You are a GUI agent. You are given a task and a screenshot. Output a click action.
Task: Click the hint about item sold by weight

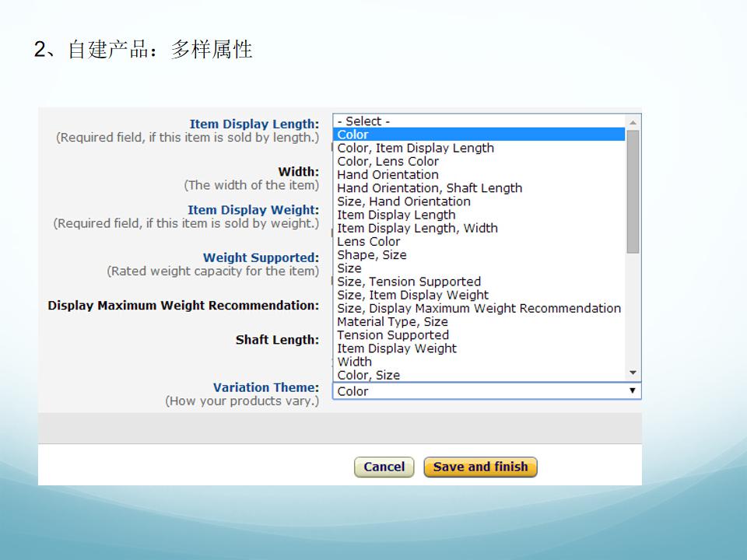click(x=186, y=223)
